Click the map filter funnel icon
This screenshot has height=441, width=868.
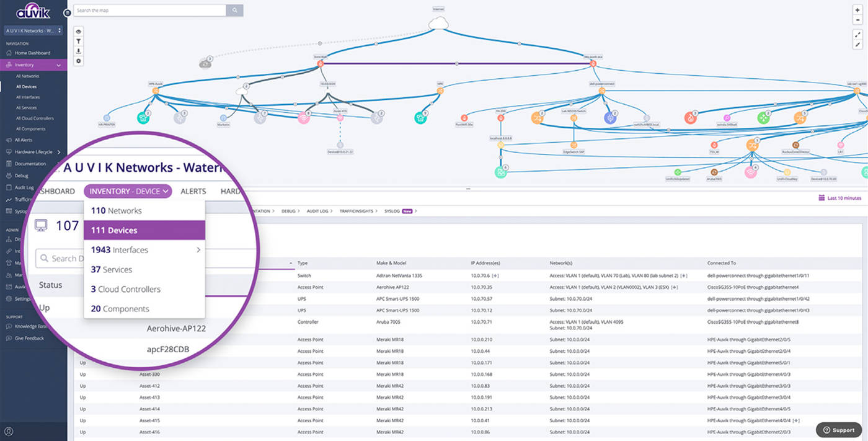[79, 41]
